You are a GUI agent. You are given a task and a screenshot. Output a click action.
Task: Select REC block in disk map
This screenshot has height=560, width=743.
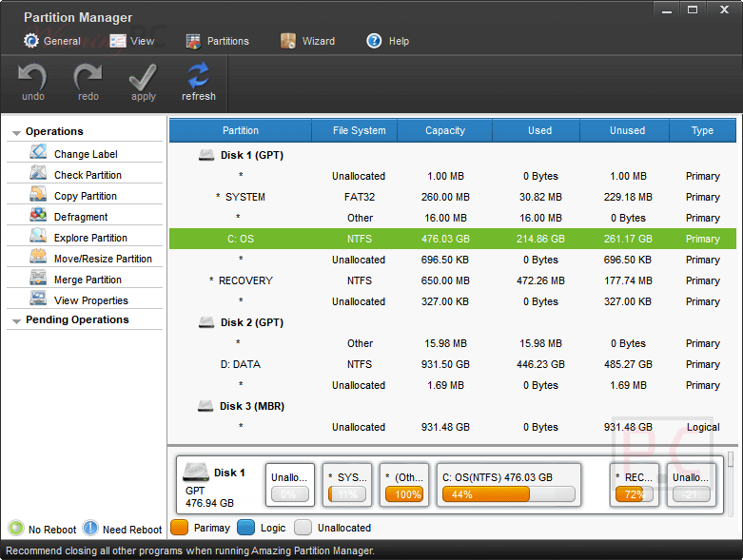(x=634, y=485)
